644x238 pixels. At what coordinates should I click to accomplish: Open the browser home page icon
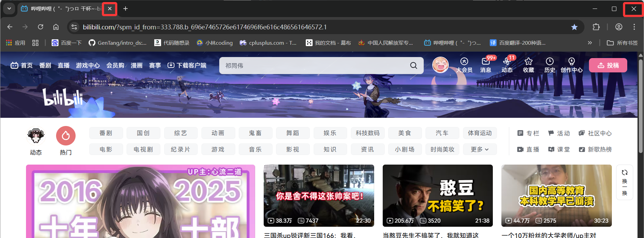[56, 27]
